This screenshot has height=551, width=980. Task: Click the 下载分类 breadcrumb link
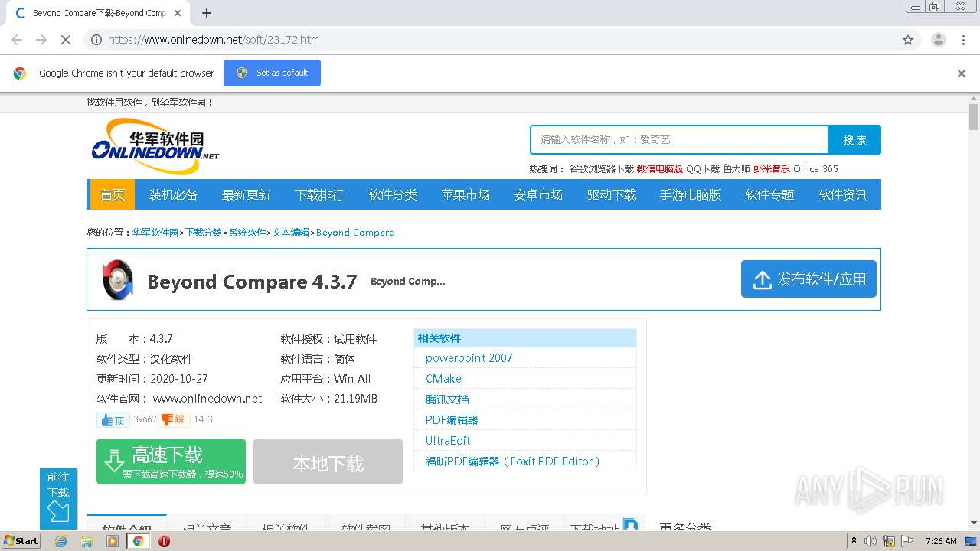[x=204, y=233]
